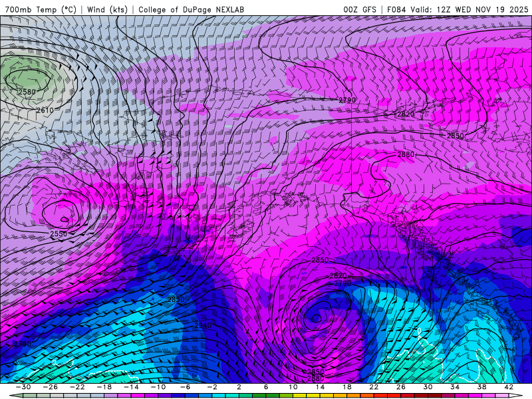Screen dimensions: 532x399
Task: Click the "Wind (kts)" header label
Action: [x=107, y=9]
